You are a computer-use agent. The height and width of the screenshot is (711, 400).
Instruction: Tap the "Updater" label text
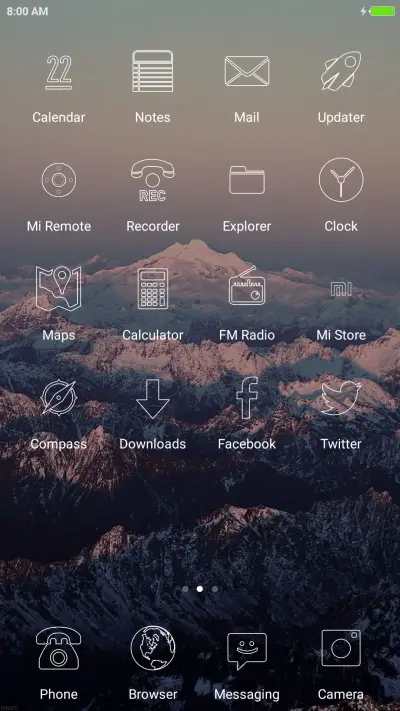(341, 118)
